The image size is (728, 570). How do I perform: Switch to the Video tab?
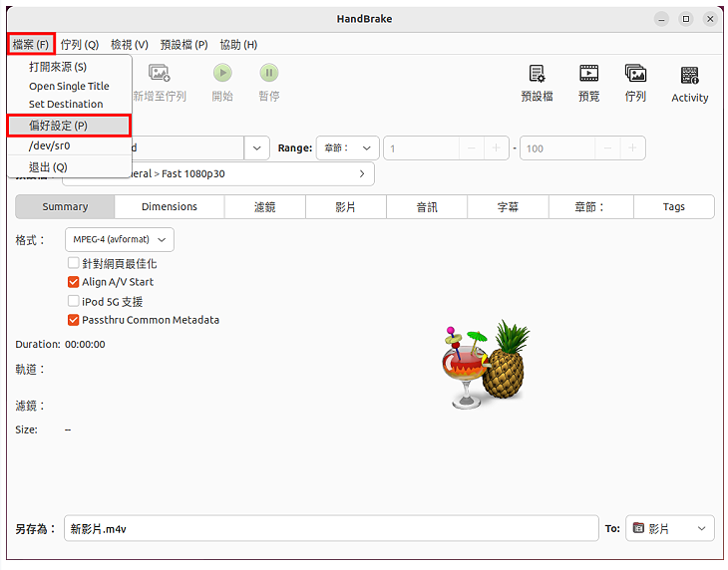(346, 207)
